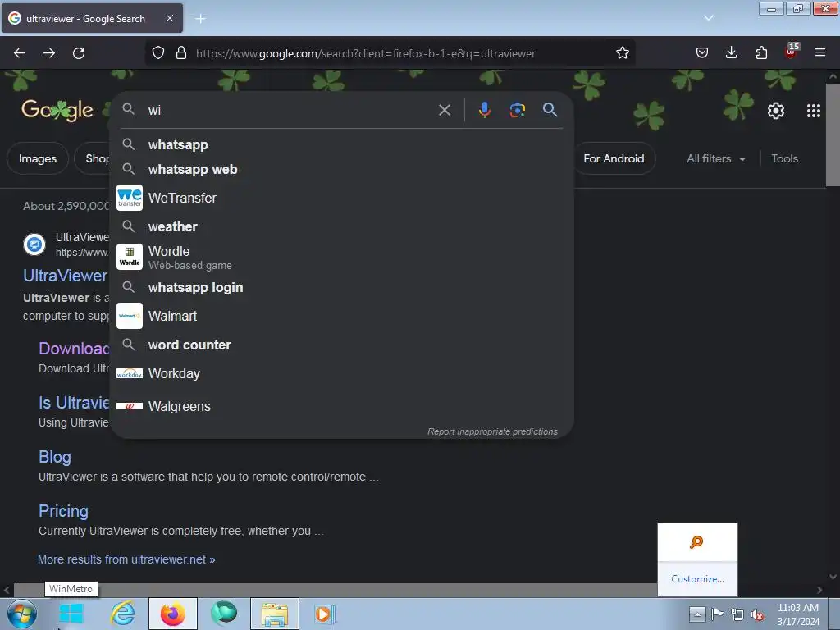840x630 pixels.
Task: Show hidden system tray icons
Action: click(x=697, y=614)
